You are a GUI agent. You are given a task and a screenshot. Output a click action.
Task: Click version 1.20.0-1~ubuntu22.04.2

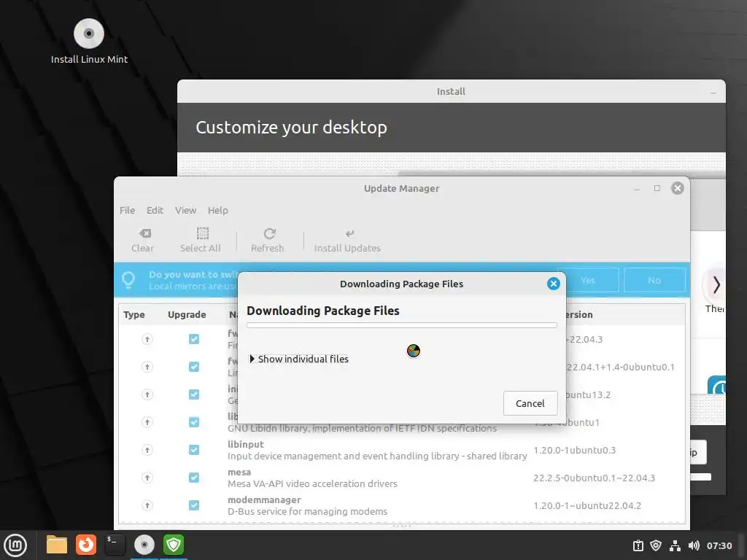coord(587,505)
